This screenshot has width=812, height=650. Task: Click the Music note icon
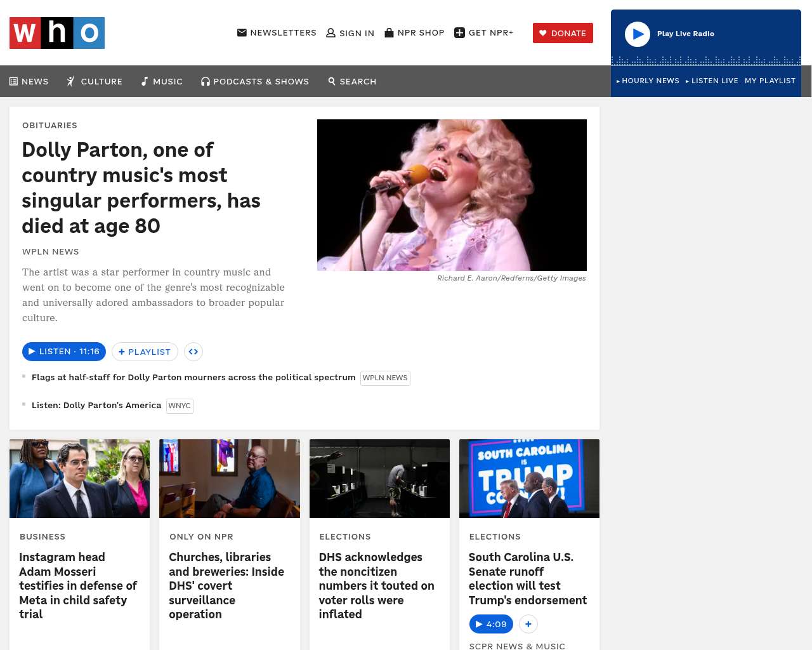pyautogui.click(x=145, y=81)
